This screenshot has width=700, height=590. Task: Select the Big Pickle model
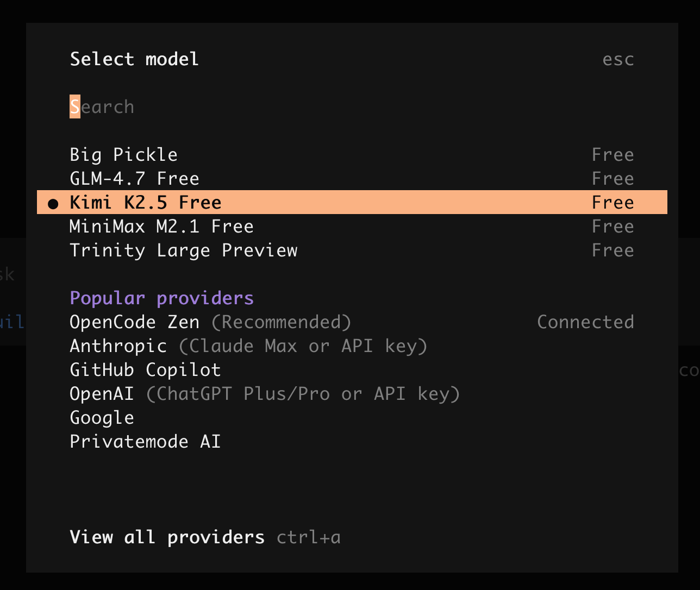click(123, 155)
